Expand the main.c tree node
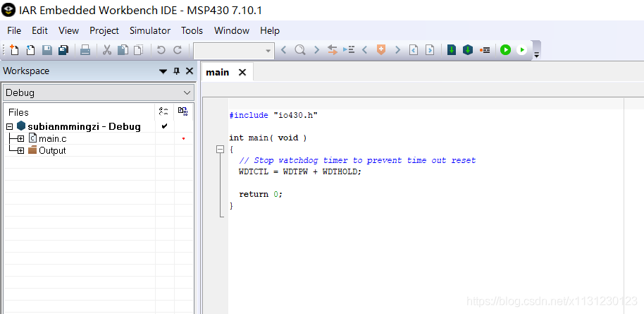 (20, 138)
